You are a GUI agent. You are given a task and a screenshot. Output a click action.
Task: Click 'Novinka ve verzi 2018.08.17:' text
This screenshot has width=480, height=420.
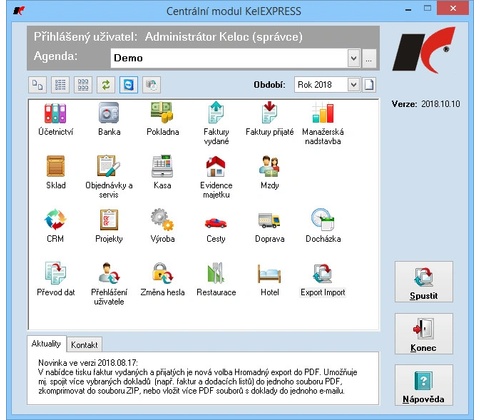click(x=88, y=363)
